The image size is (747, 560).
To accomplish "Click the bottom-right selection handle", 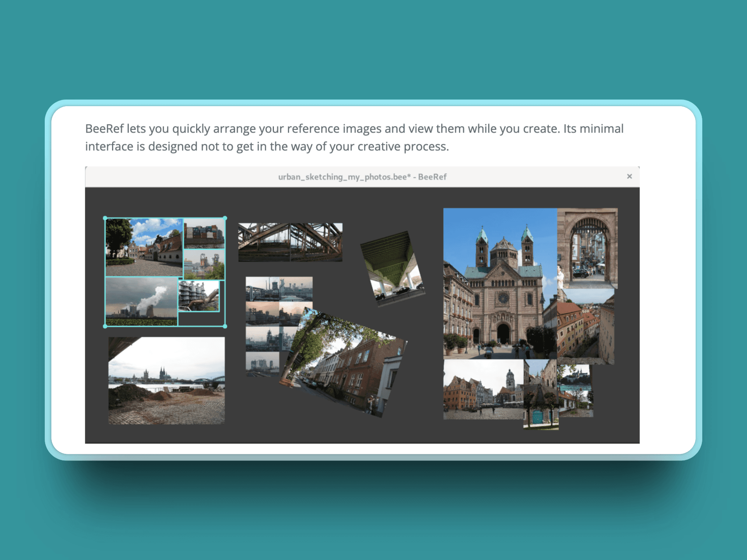I will click(225, 326).
